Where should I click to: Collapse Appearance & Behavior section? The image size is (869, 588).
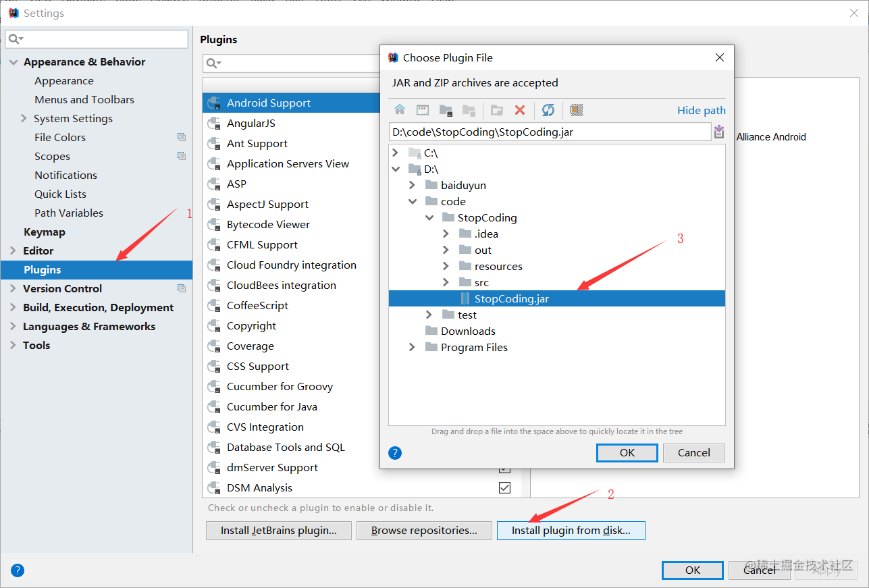(x=14, y=62)
